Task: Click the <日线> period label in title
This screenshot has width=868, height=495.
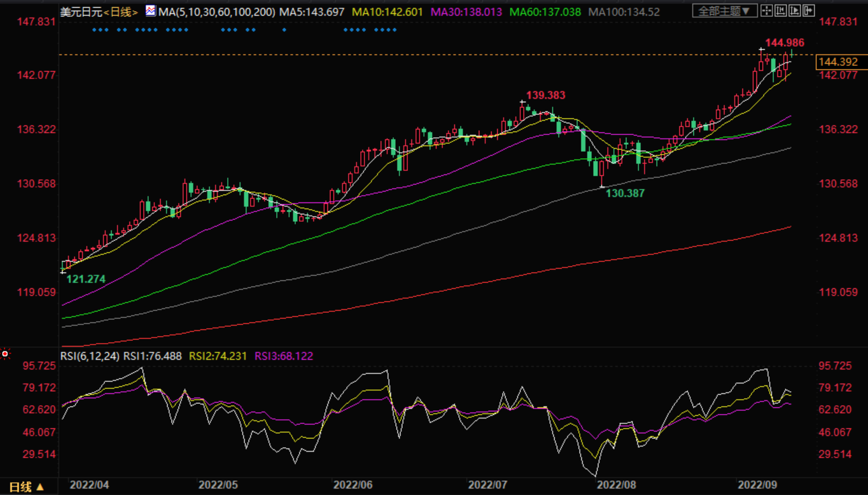Action: (x=121, y=12)
